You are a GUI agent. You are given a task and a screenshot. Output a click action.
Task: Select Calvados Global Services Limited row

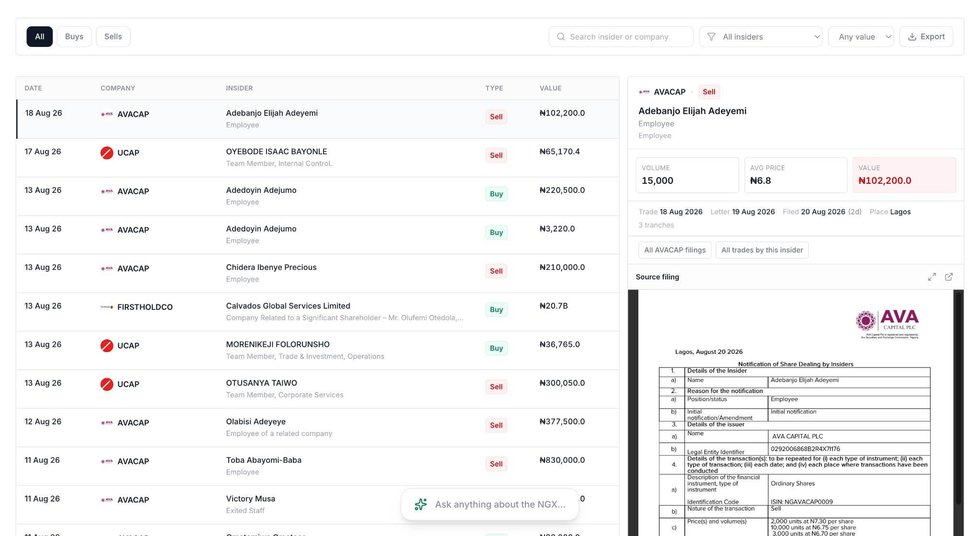tap(318, 312)
